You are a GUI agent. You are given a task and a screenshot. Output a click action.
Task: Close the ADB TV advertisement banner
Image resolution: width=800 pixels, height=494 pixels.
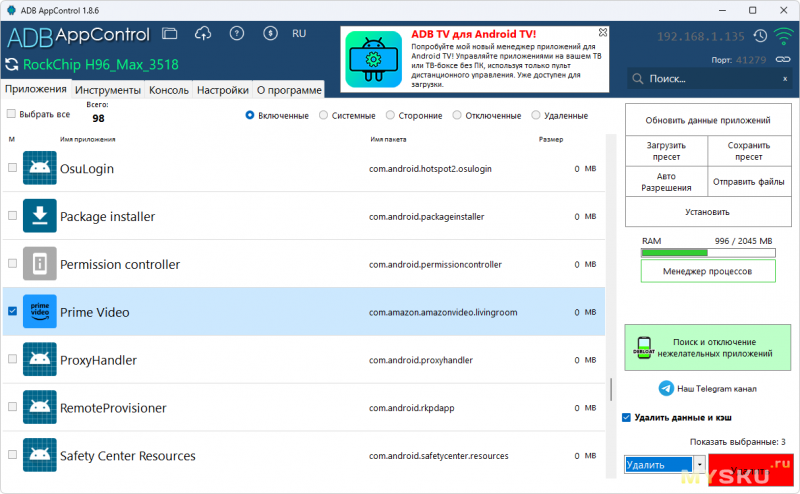click(603, 32)
